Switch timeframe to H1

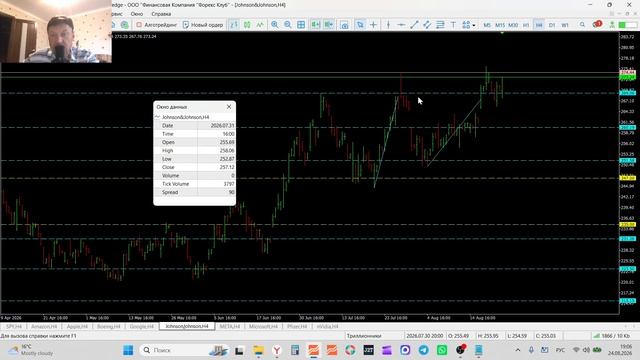526,25
